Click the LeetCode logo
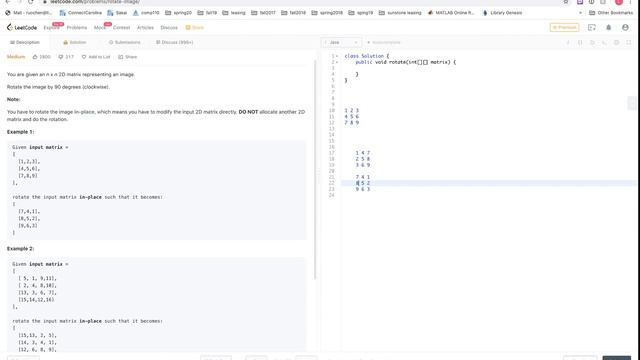Viewport: 640px width, 360px height. [22, 27]
